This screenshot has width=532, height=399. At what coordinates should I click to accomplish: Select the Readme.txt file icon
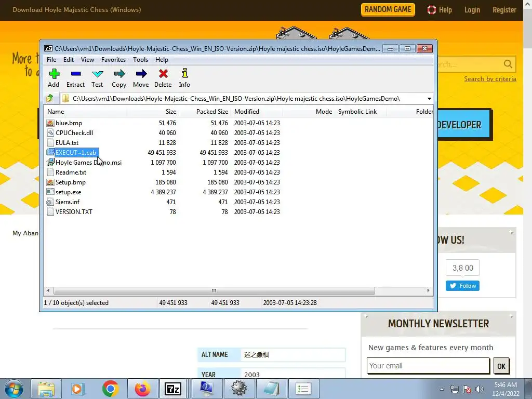(50, 172)
